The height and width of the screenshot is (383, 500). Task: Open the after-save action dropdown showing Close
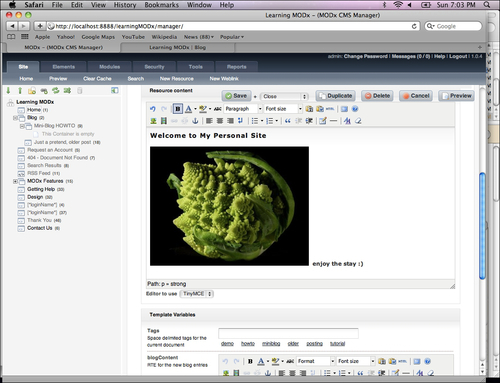pyautogui.click(x=284, y=96)
